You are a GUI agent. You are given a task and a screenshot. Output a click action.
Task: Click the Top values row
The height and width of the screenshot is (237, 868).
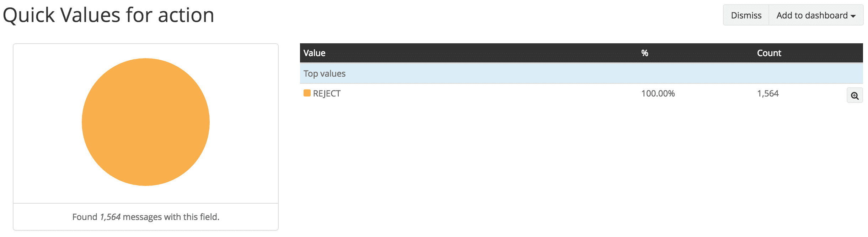pos(324,73)
